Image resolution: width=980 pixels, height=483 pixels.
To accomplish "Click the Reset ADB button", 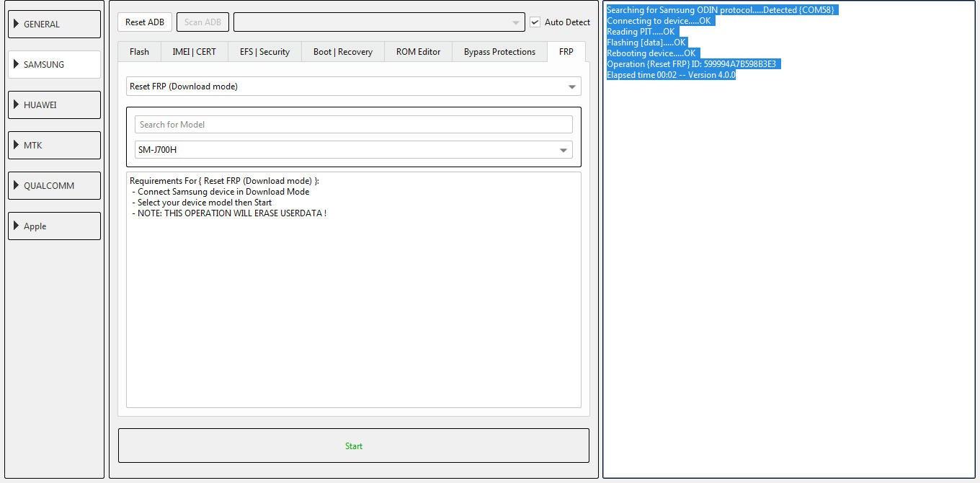I will tap(145, 22).
